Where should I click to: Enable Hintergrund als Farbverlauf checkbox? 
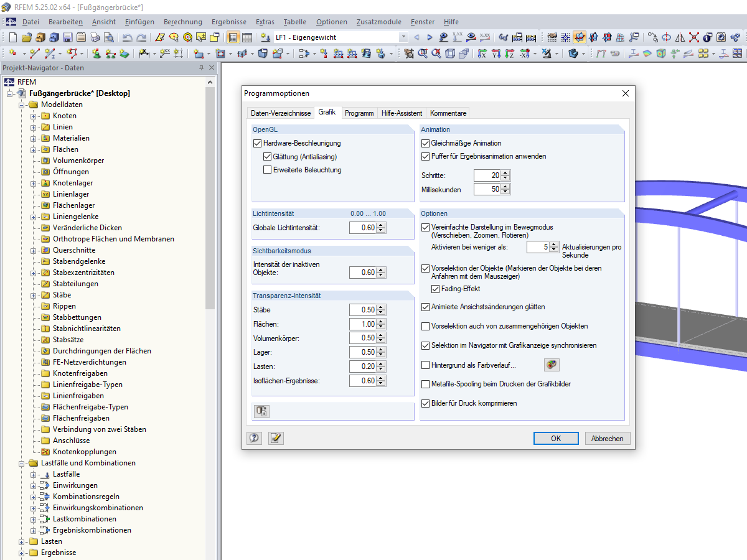426,365
